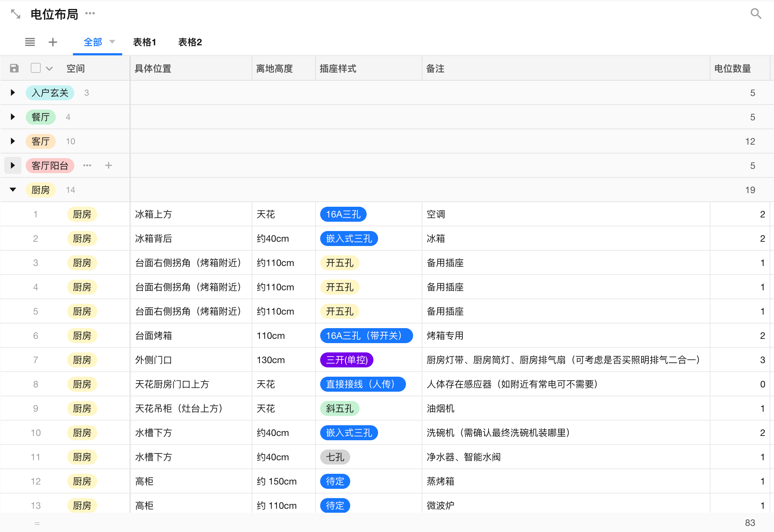The width and height of the screenshot is (774, 532).
Task: Open the 全部 view dropdown arrow
Action: click(x=112, y=42)
